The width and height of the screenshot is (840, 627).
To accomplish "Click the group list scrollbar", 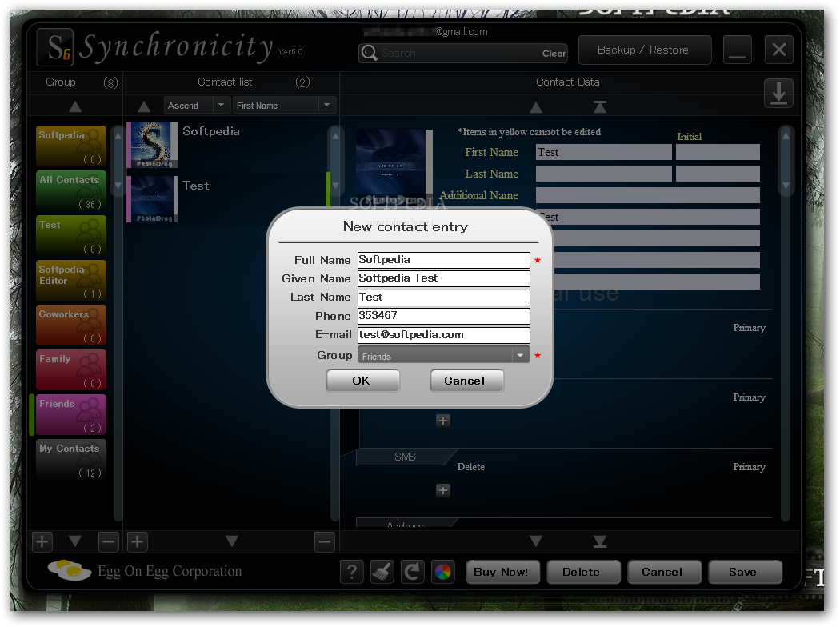I will click(118, 323).
